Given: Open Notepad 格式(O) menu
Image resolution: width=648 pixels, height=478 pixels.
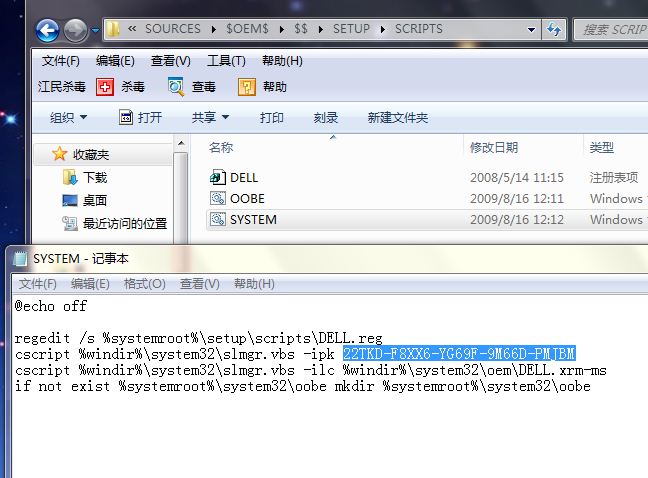Looking at the screenshot, I should click(145, 284).
